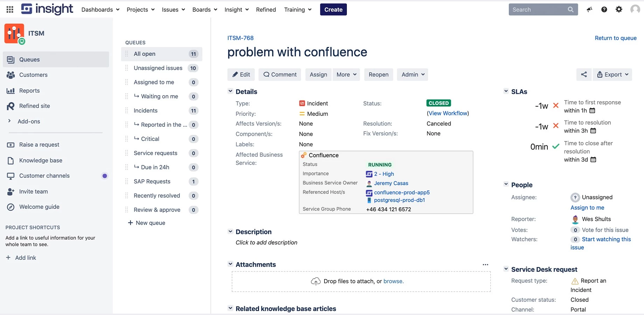Open the user profile avatar
The width and height of the screenshot is (644, 315).
[x=635, y=9]
